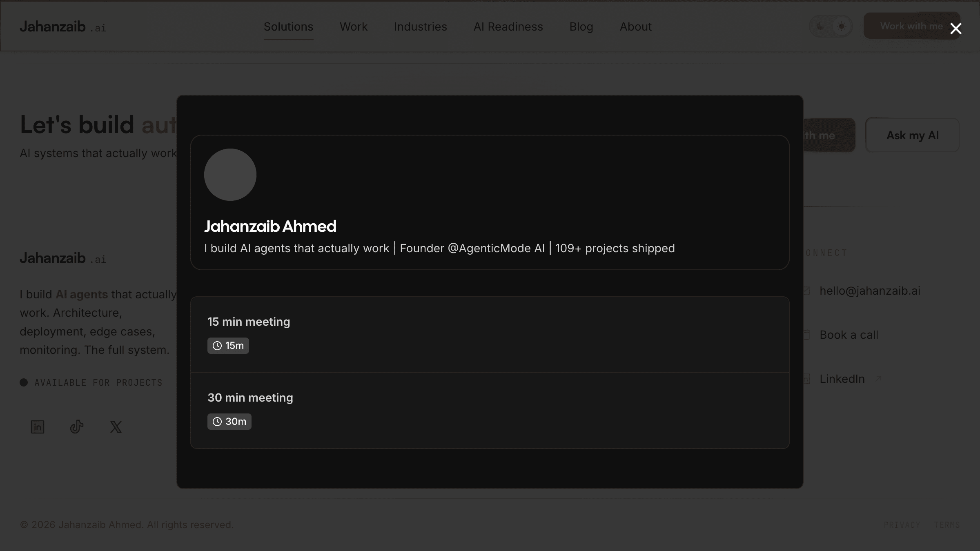Switch to light mode sun icon
This screenshot has height=551, width=980.
coord(841,27)
